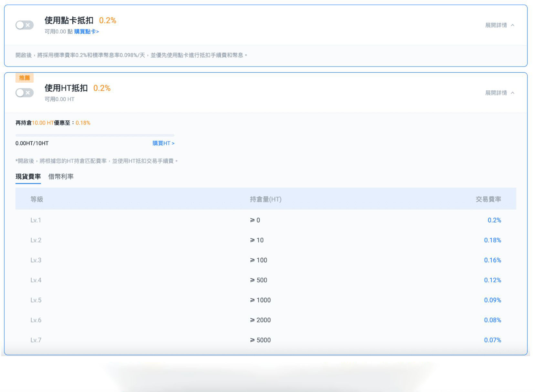This screenshot has width=535, height=392.
Task: Select the Lv.5 row label
Action: 36,300
